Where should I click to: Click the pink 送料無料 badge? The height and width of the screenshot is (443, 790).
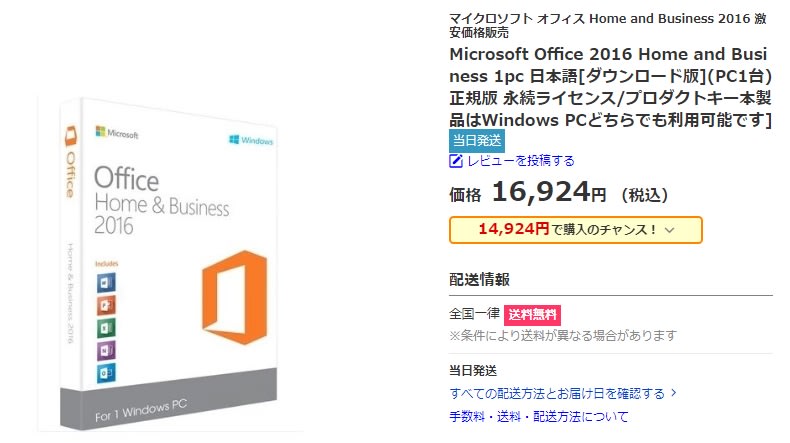click(x=532, y=314)
